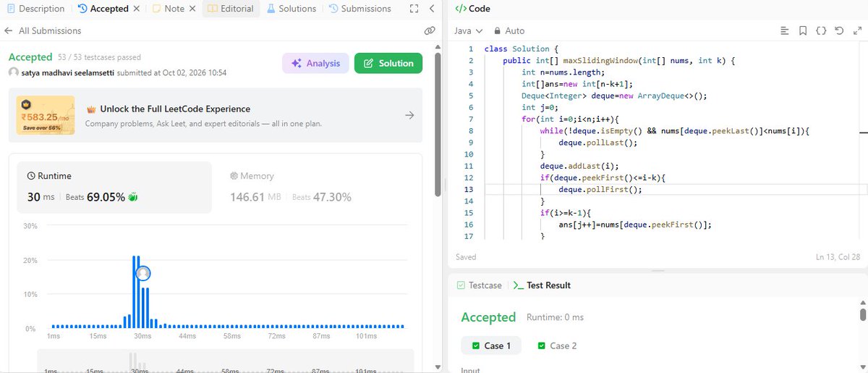Click the Accepted result heading in Test Result
This screenshot has width=868, height=373.
click(x=488, y=317)
